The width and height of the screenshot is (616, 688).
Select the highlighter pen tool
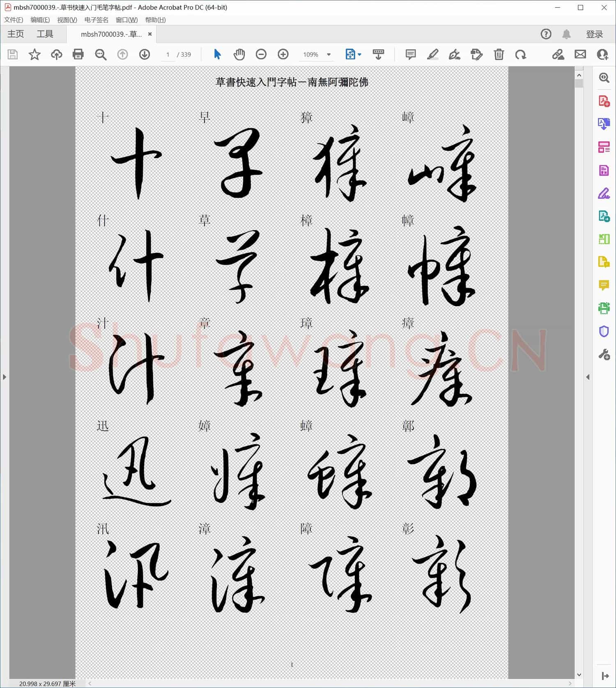(x=432, y=54)
